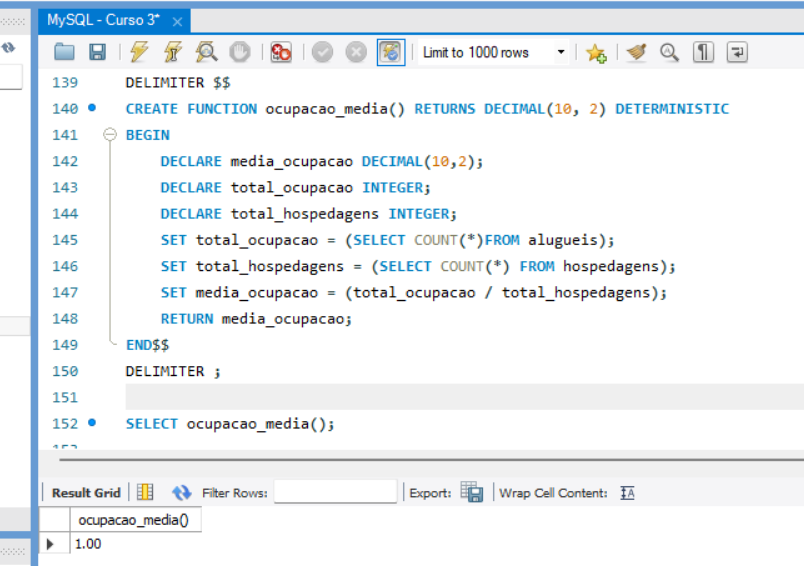Select the ocupacao_media() column header
Viewport: 804px width, 566px height.
133,520
